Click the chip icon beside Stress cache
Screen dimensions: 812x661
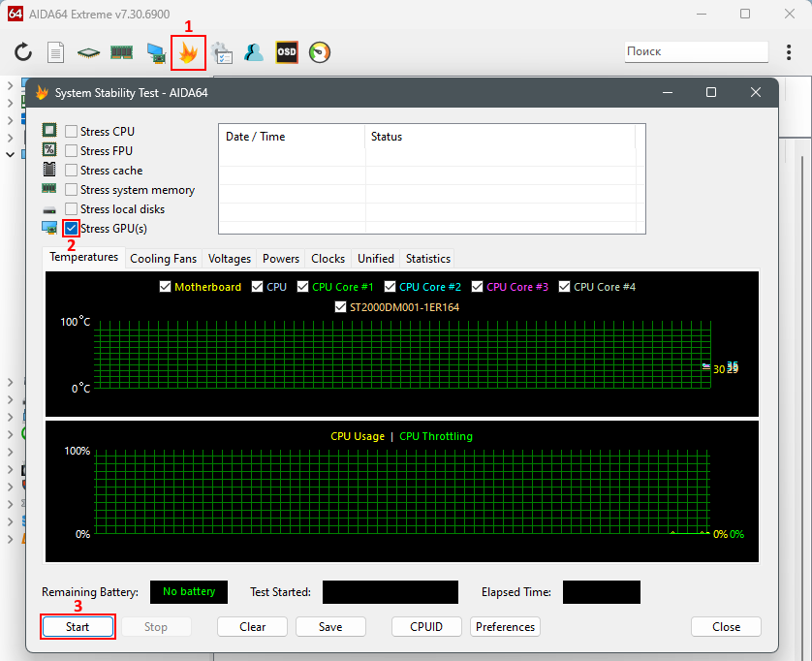pos(49,169)
